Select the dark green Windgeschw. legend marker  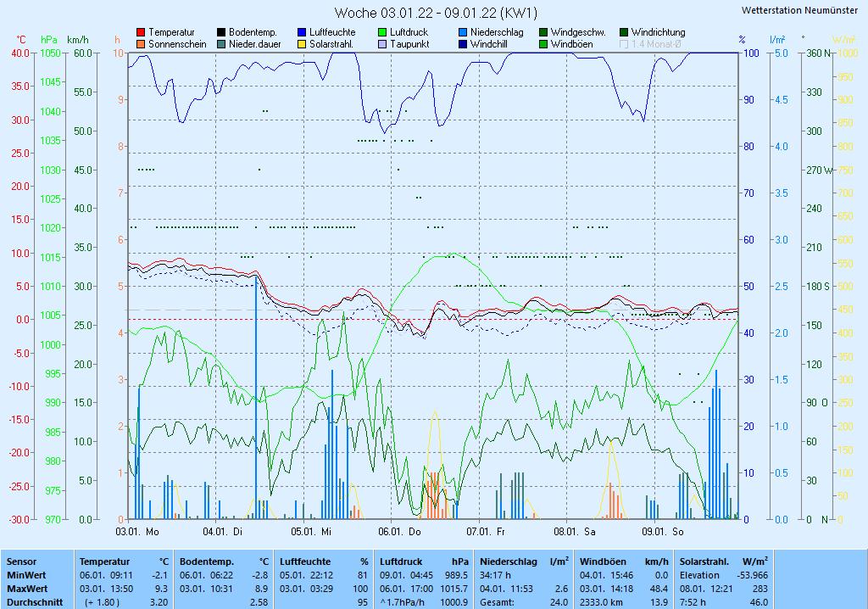tap(542, 32)
